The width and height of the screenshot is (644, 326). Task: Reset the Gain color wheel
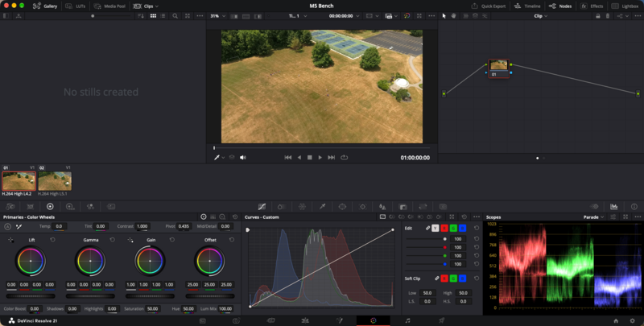tap(172, 240)
